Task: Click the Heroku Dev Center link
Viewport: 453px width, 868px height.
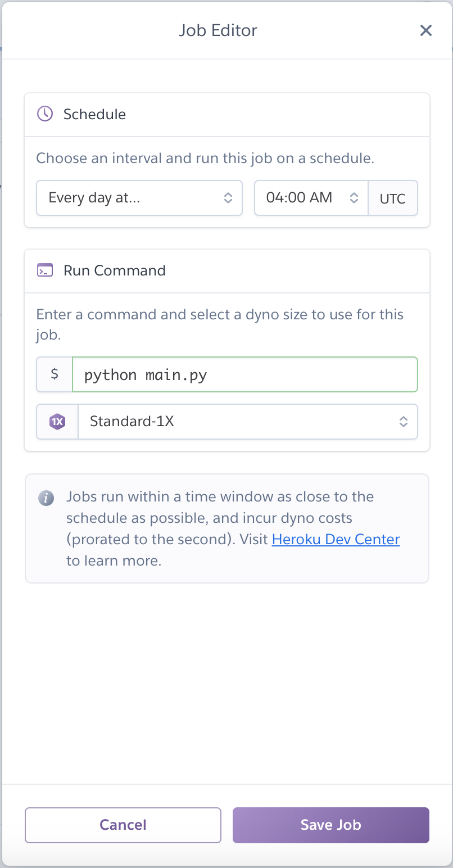Action: (336, 539)
